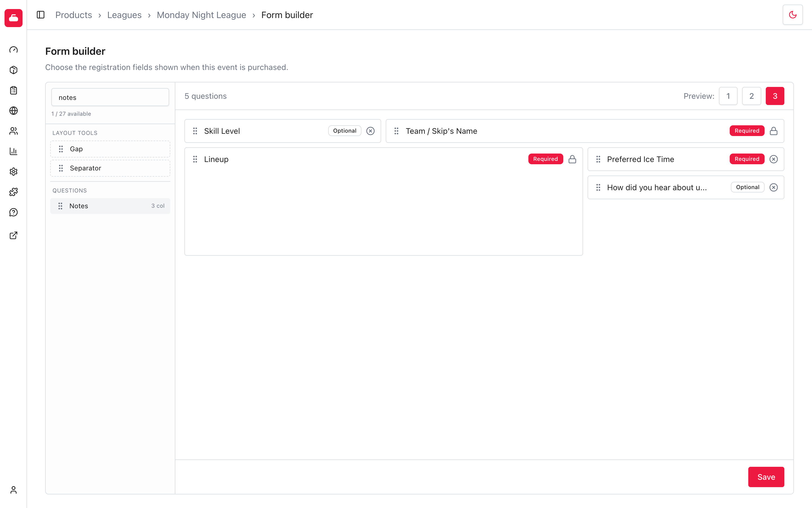This screenshot has height=508, width=812.
Task: Click the Team / Skip's Name label
Action: [x=441, y=131]
